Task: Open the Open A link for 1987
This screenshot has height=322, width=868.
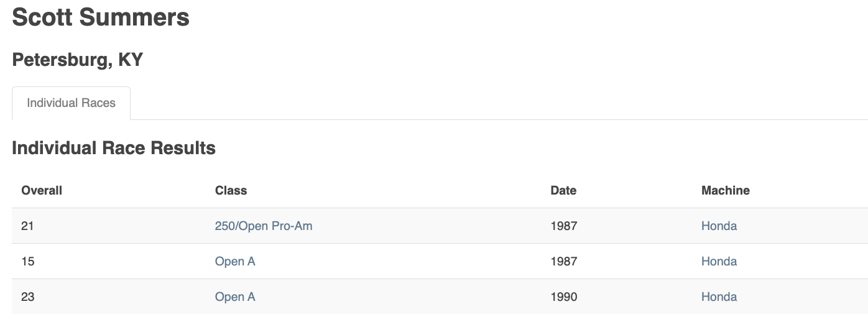Action: [x=235, y=262]
